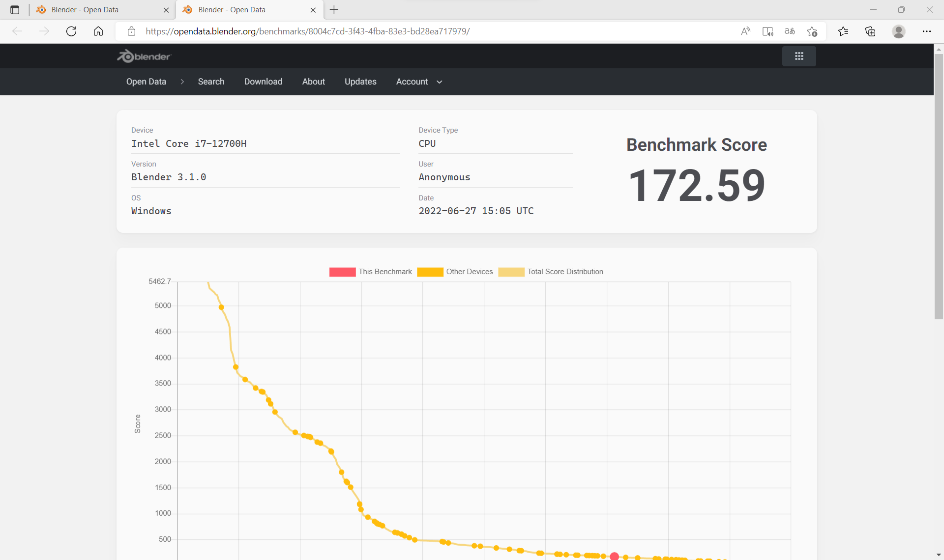Open the tab actions menu icon
Image resolution: width=944 pixels, height=560 pixels.
coord(15,10)
